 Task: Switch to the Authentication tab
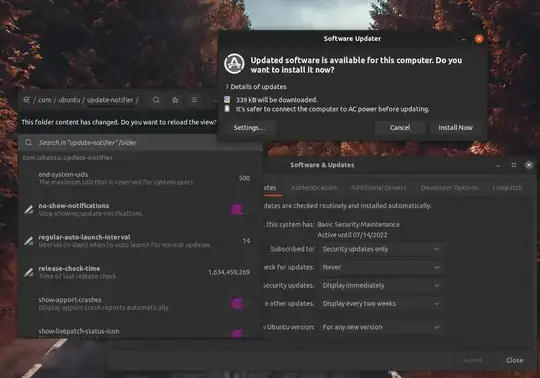point(314,188)
